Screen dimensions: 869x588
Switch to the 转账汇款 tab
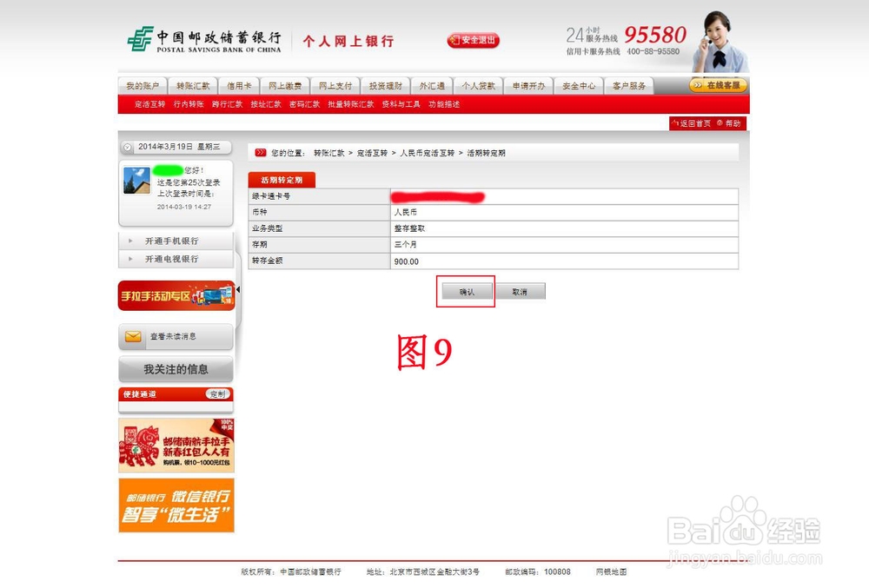(193, 85)
